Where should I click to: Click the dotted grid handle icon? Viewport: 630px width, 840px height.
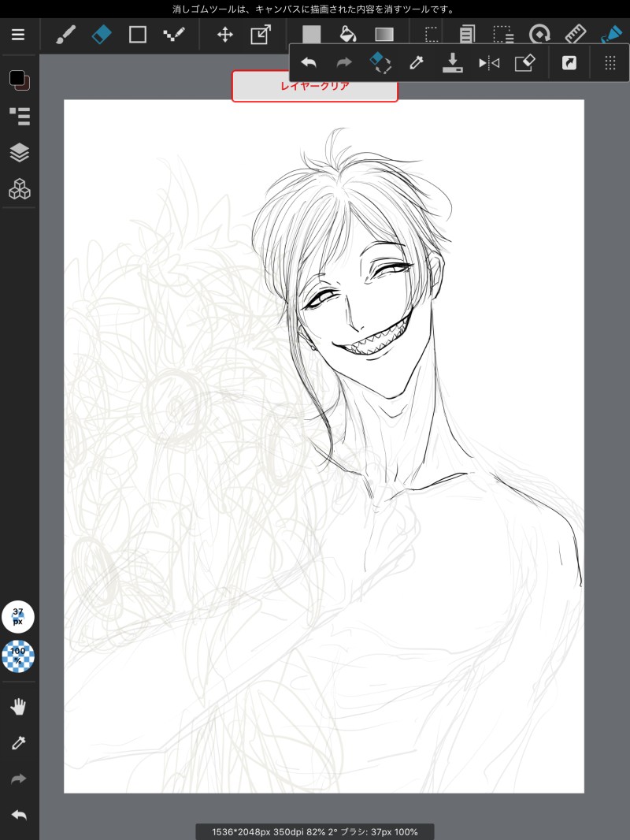click(610, 63)
